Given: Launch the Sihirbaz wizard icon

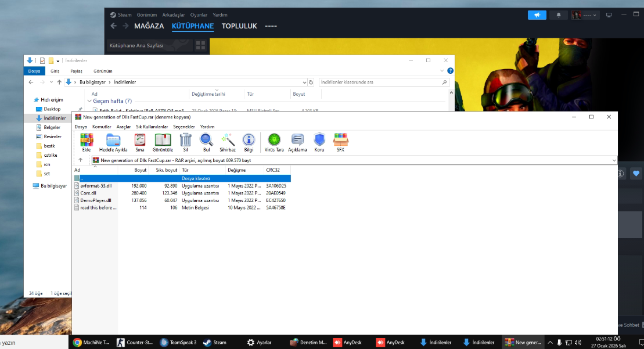Looking at the screenshot, I should [x=228, y=142].
